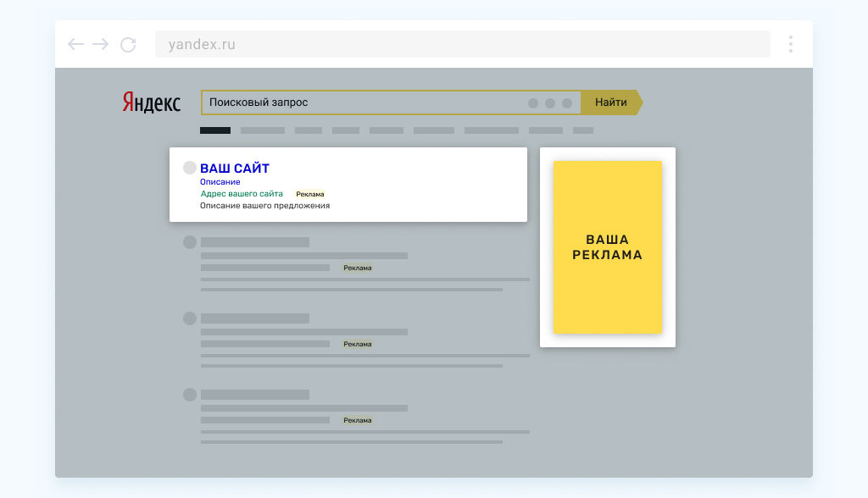
Task: Click the Поисковый запрос search field
Action: tap(391, 102)
